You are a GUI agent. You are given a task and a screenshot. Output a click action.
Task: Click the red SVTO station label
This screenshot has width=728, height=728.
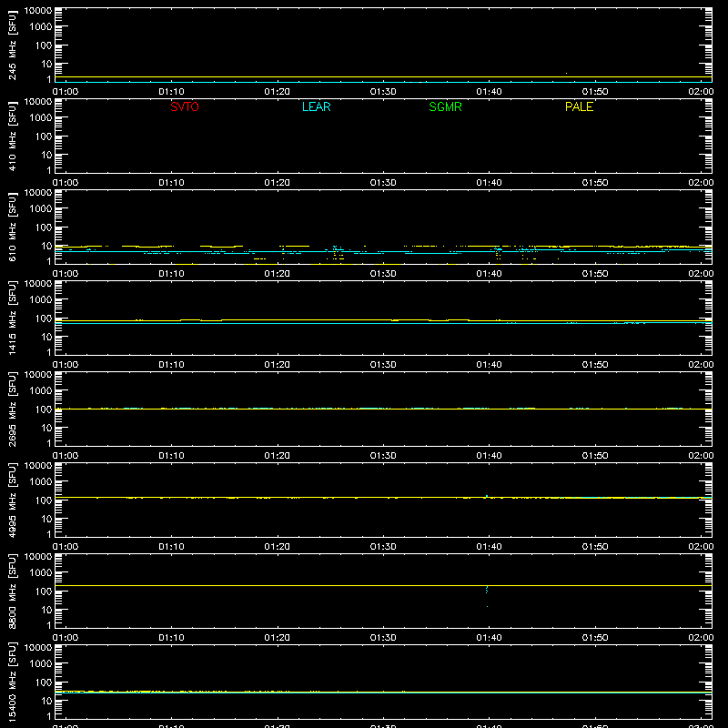185,106
